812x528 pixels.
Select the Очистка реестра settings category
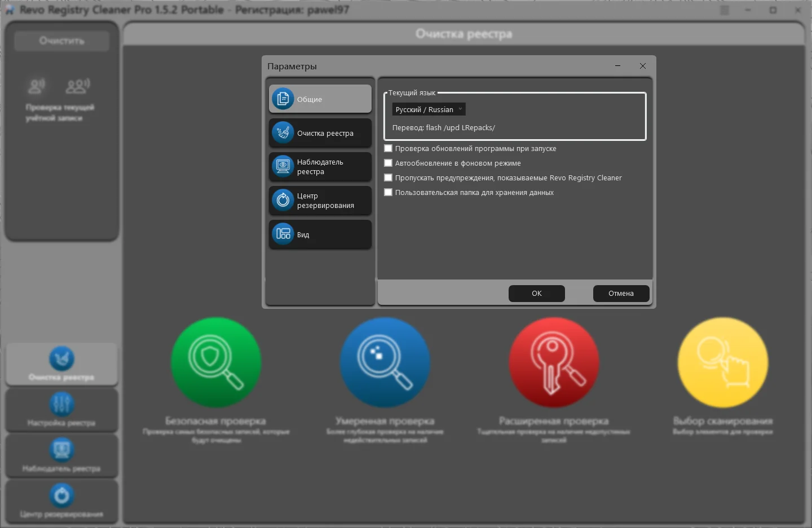(x=320, y=133)
